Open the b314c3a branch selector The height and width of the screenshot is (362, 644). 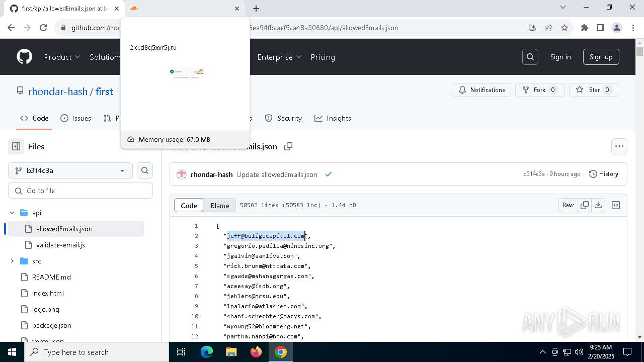point(70,170)
